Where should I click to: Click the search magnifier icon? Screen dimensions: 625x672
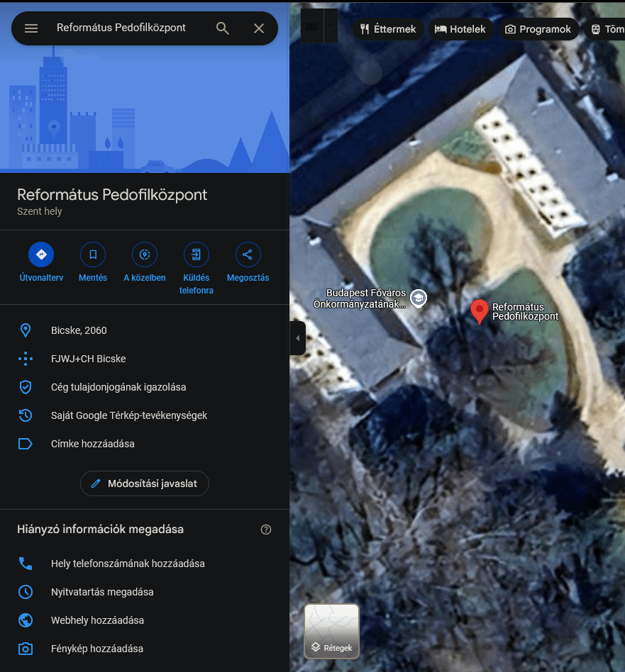[222, 28]
